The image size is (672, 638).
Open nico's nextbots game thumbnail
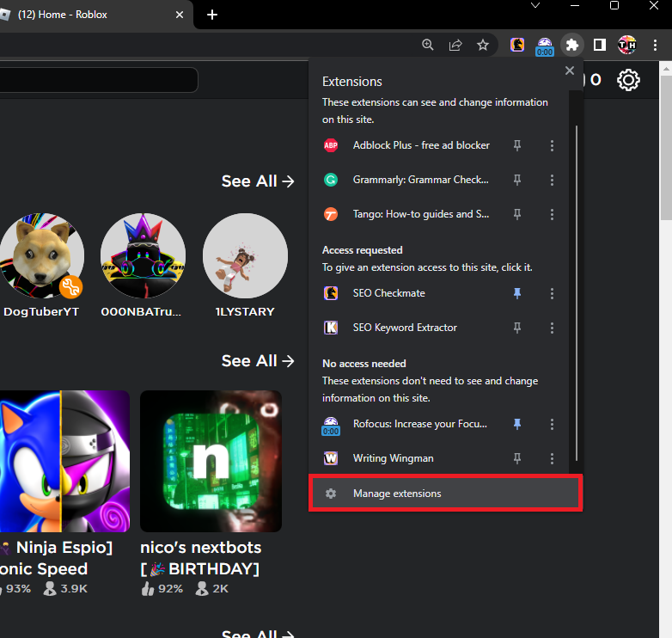pyautogui.click(x=211, y=461)
